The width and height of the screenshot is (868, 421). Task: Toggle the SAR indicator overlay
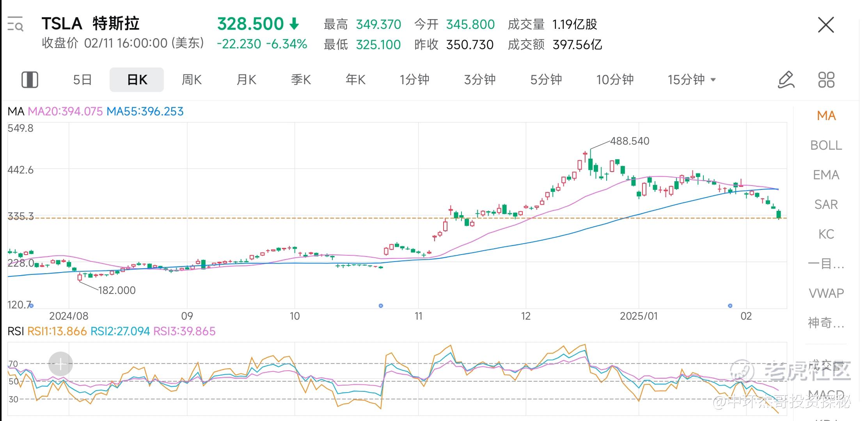coord(826,205)
